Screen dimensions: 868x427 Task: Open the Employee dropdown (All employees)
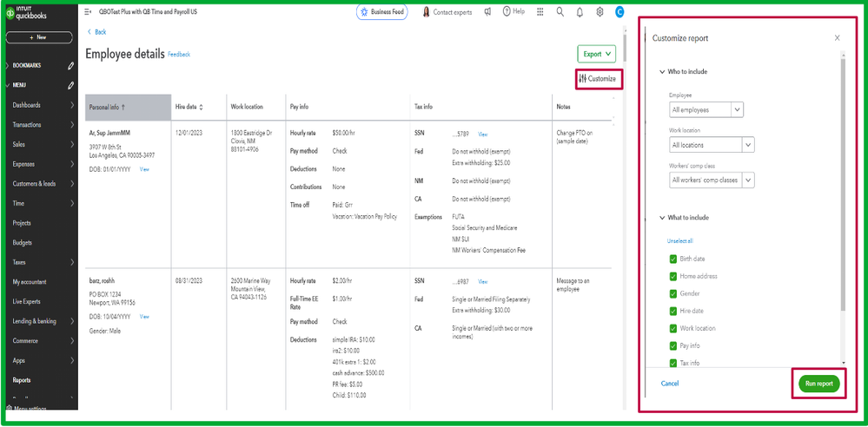tap(706, 109)
